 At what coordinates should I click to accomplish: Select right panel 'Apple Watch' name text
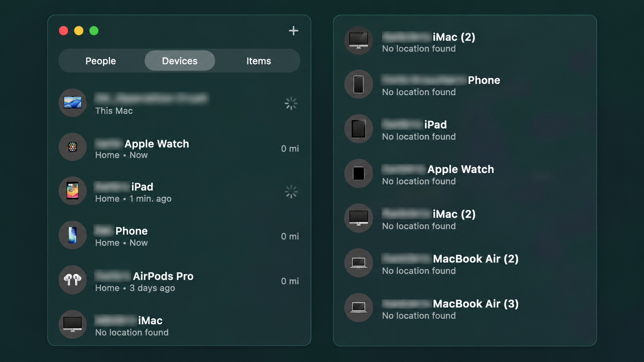pyautogui.click(x=461, y=169)
